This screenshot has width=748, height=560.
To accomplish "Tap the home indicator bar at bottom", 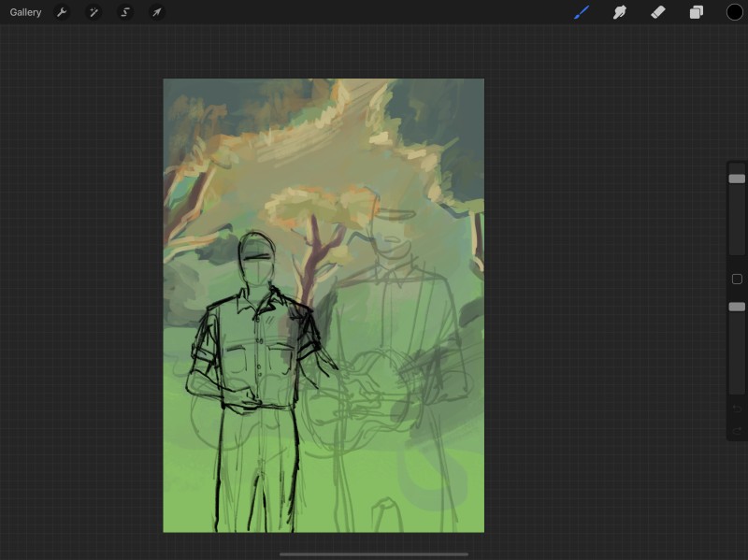I will [373, 554].
